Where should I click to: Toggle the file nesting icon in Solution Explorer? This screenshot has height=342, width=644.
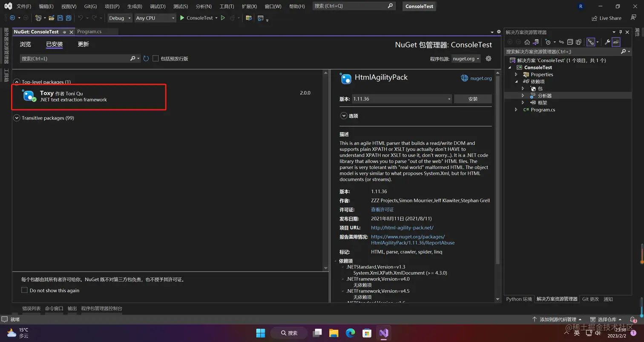click(591, 42)
